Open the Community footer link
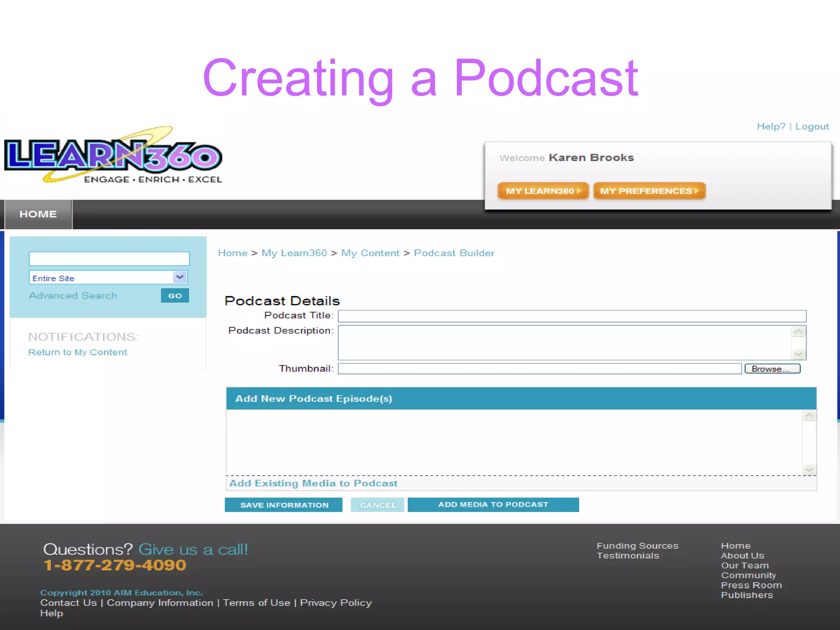Viewport: 840px width, 630px height. point(749,575)
